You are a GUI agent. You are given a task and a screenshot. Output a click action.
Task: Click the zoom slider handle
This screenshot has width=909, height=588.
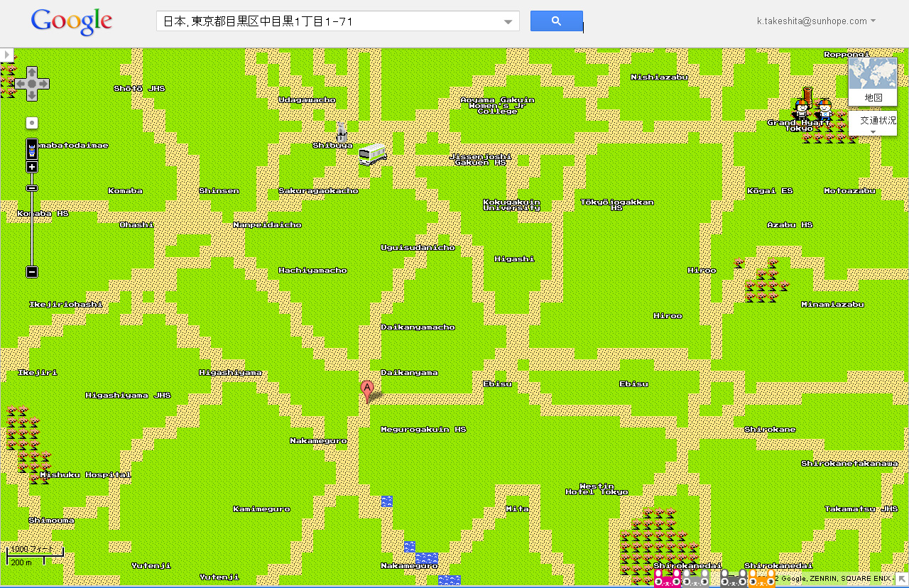[32, 188]
